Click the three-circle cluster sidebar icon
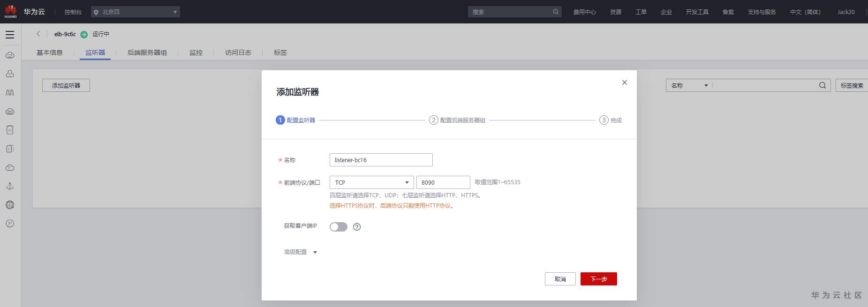 (10, 74)
